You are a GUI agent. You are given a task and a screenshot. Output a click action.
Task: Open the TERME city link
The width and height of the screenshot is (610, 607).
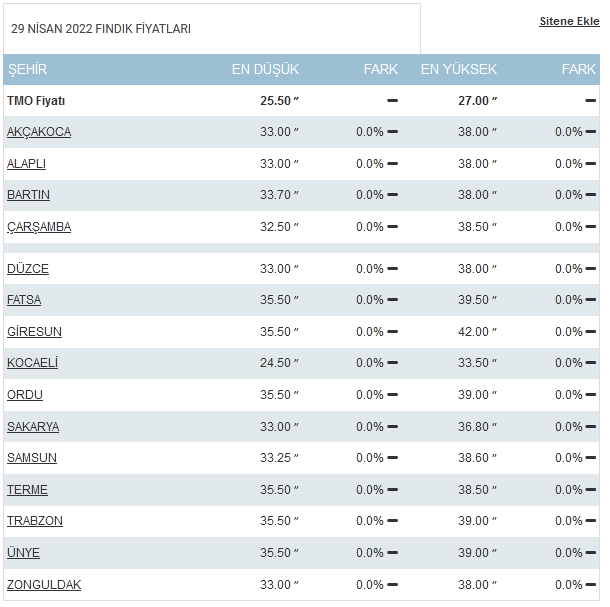(x=27, y=490)
